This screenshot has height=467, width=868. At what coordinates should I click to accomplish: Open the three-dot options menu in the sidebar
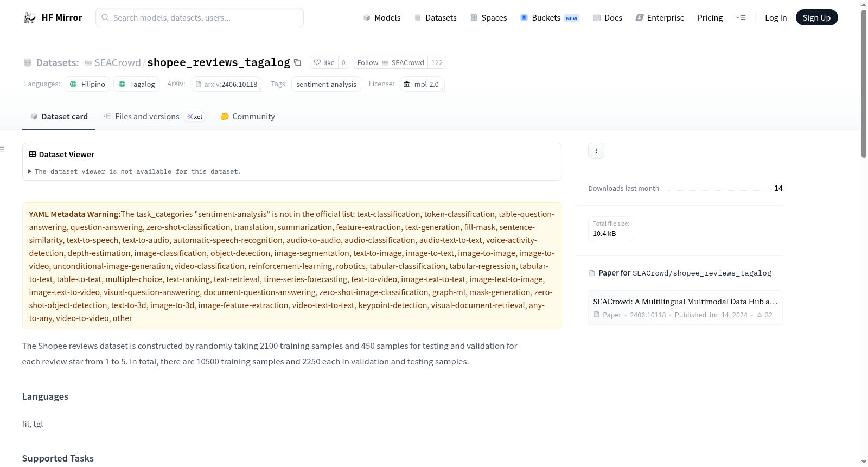click(596, 151)
